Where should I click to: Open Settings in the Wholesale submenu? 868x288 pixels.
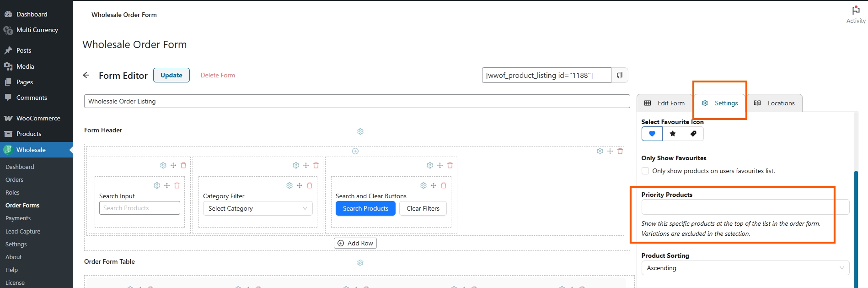coord(16,245)
